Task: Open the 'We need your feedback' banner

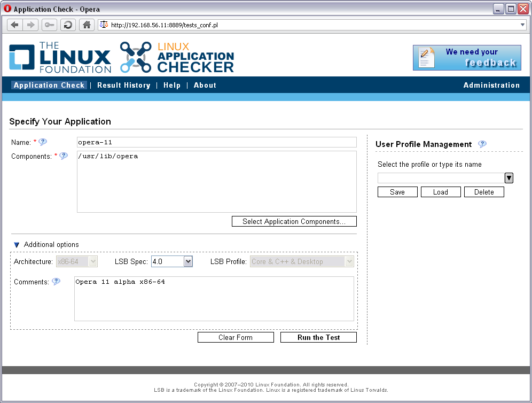Action: (467, 58)
